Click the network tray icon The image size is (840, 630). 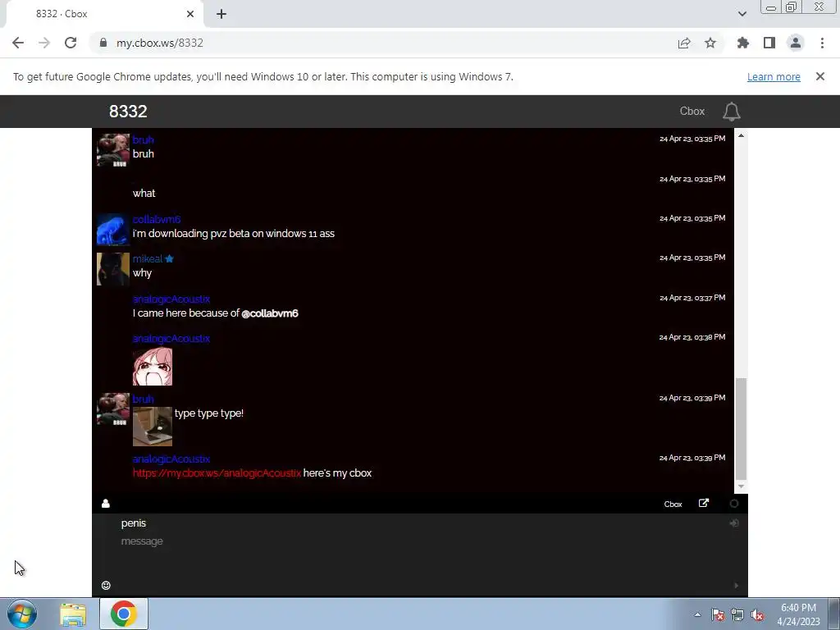[x=737, y=614]
